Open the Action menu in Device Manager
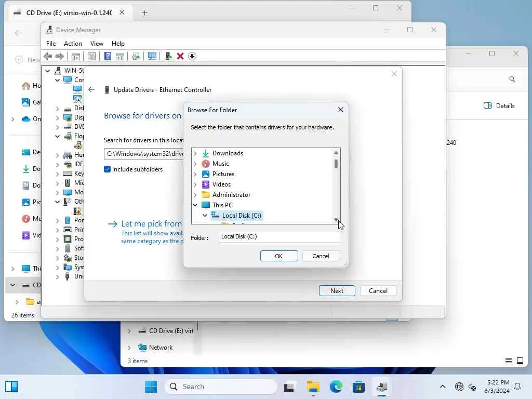 73,44
